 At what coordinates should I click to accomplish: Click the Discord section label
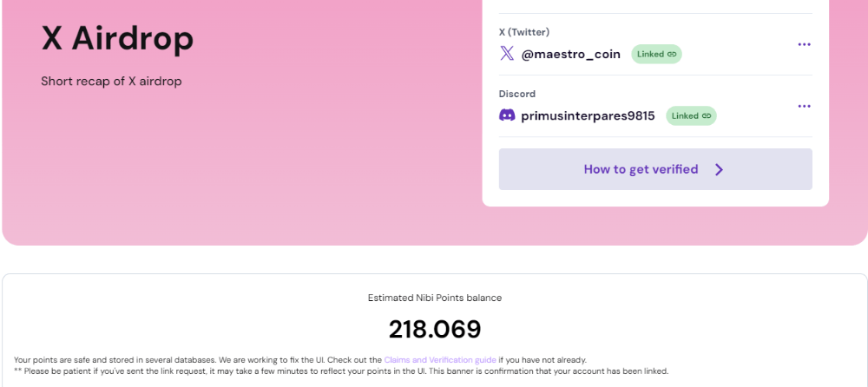click(x=517, y=94)
